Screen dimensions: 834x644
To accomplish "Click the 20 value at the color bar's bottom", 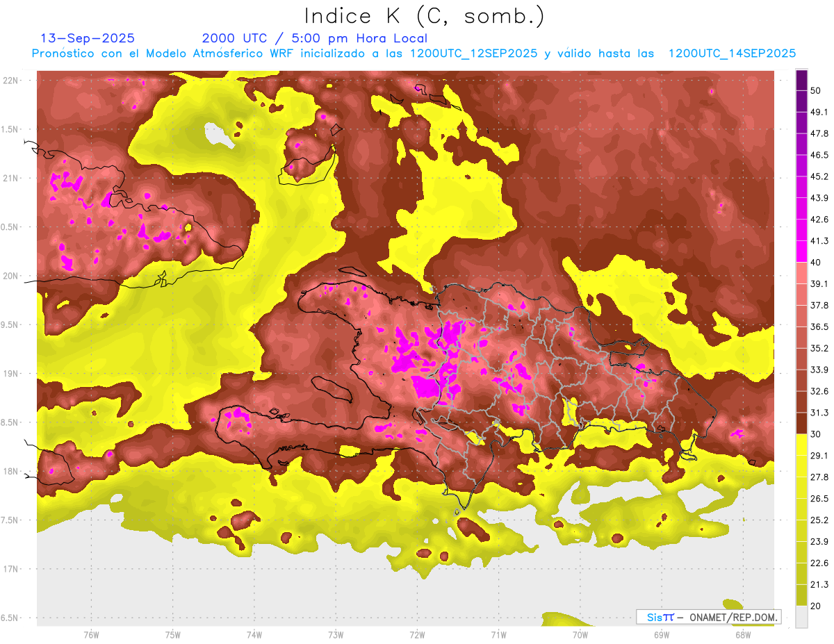I will tap(816, 606).
